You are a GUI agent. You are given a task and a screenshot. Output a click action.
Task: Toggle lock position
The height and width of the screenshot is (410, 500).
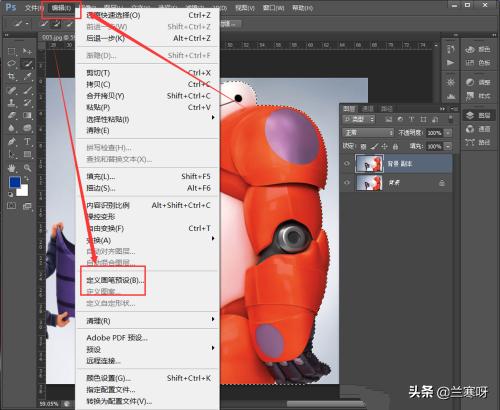(384, 146)
